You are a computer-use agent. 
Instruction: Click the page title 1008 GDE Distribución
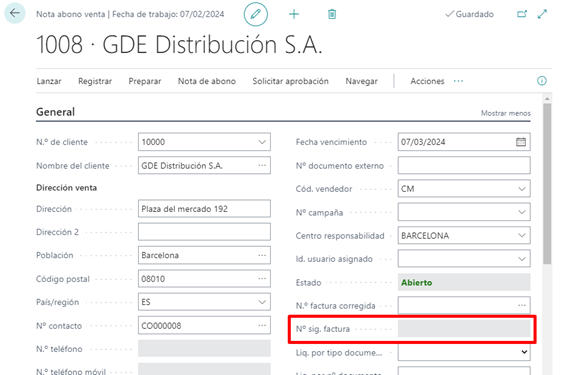click(x=179, y=45)
